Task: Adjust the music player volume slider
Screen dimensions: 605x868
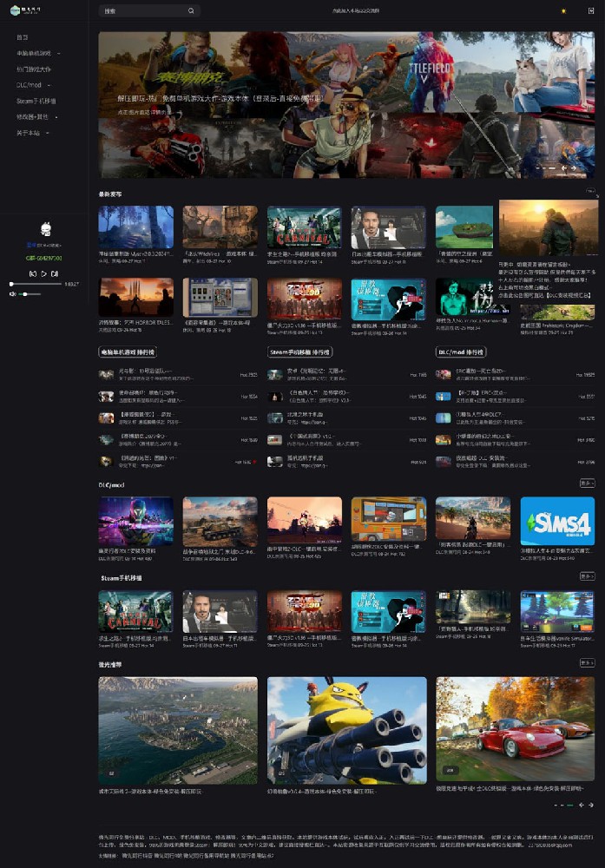Action: click(30, 294)
